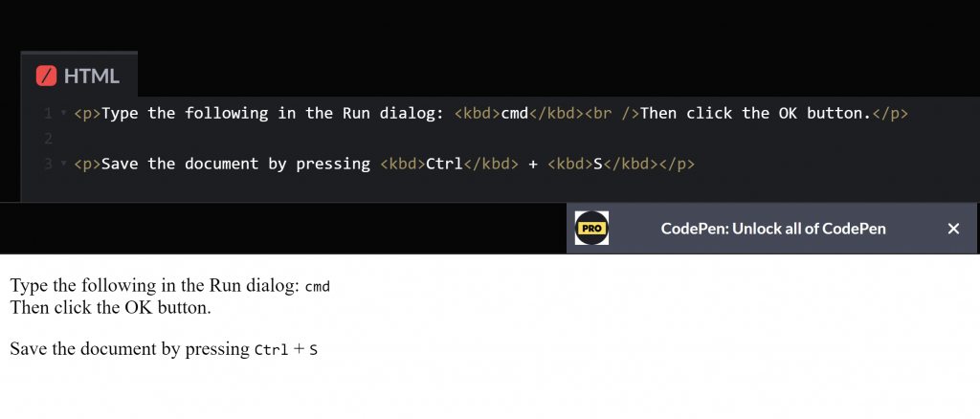Open the Unlock all of CodePen link
Image resolution: width=980 pixels, height=419 pixels.
click(773, 229)
